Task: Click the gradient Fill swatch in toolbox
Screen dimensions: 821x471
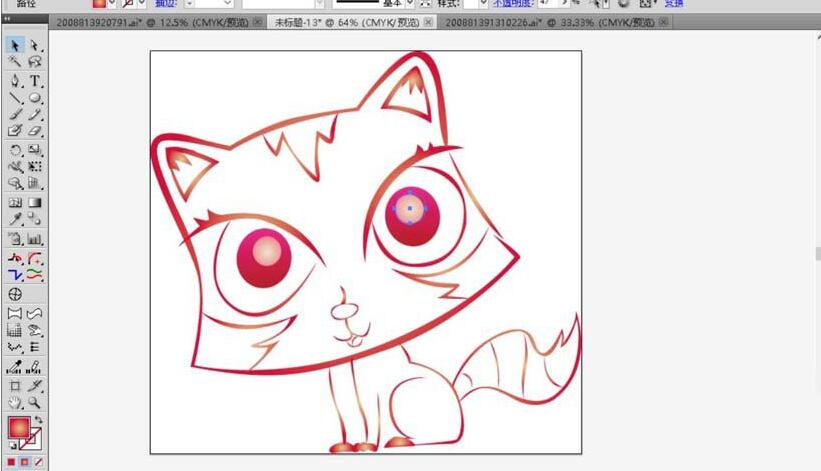Action: coord(19,427)
